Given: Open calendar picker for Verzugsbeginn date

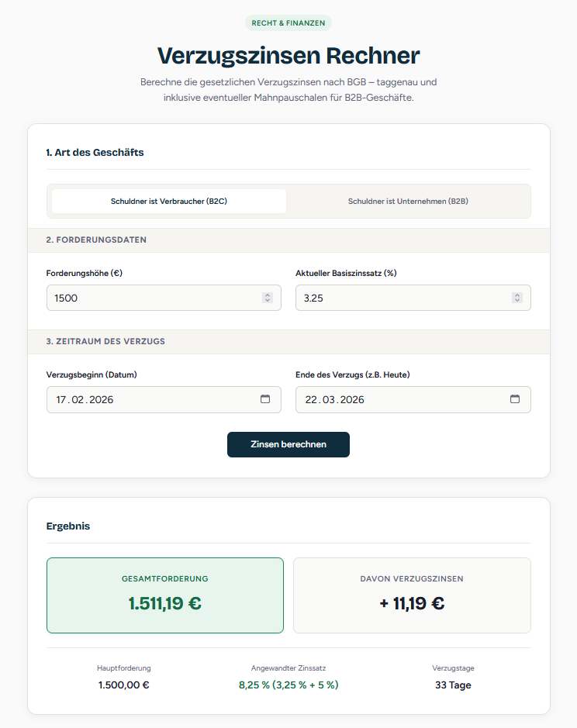Looking at the screenshot, I should [x=265, y=399].
